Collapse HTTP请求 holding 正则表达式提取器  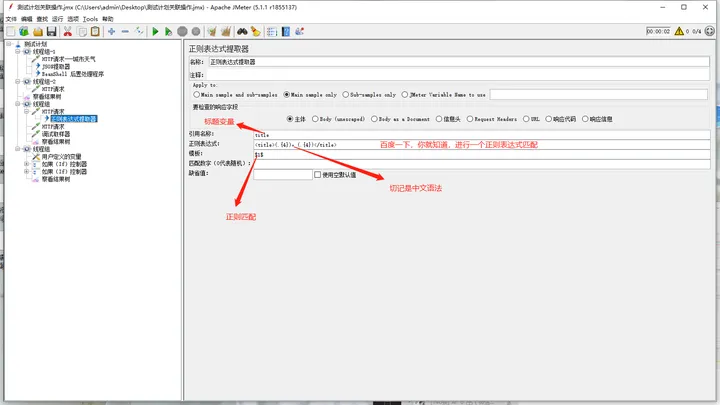[x=26, y=112]
